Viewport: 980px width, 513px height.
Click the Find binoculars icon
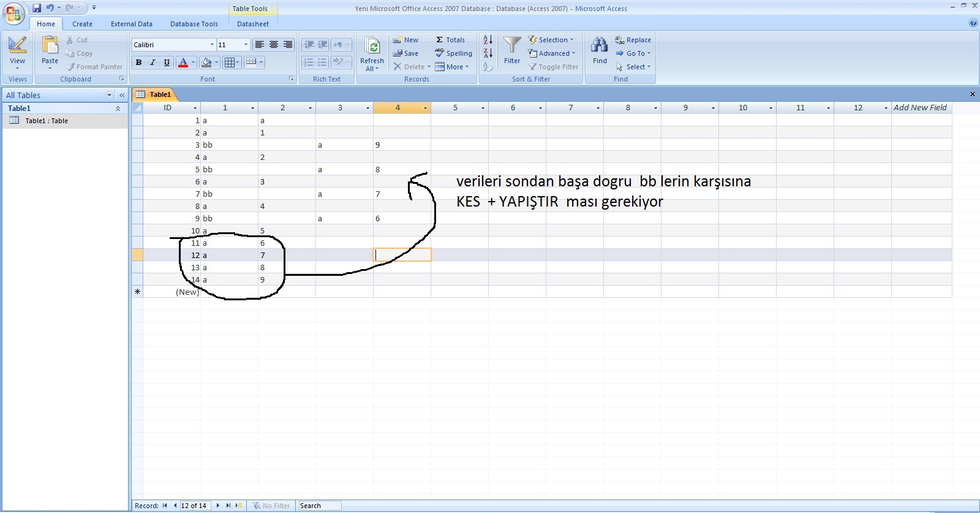pos(600,45)
